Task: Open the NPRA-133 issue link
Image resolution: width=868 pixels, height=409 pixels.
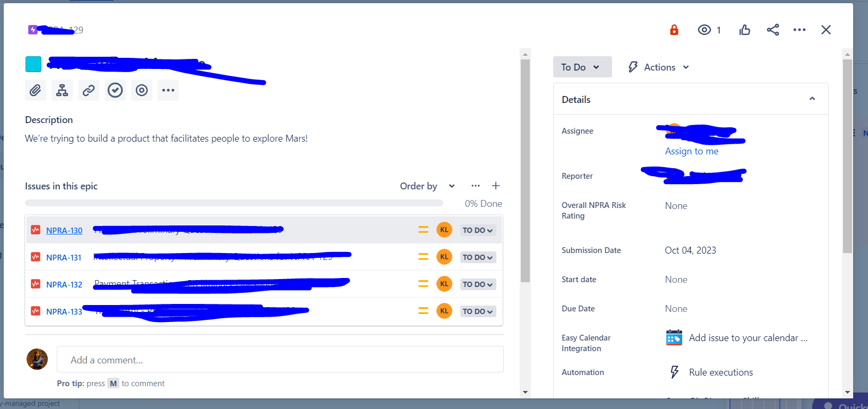Action: pos(64,311)
